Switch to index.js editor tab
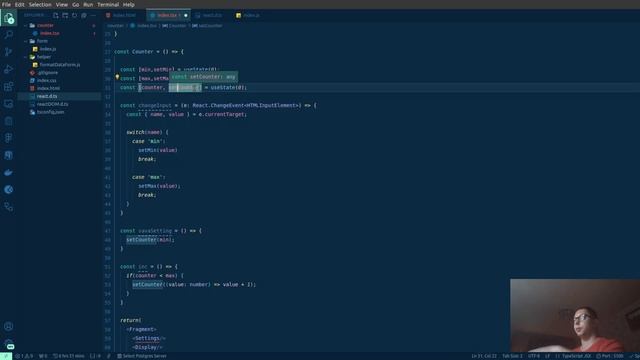Screen dimensions: 640x360 tap(251, 16)
